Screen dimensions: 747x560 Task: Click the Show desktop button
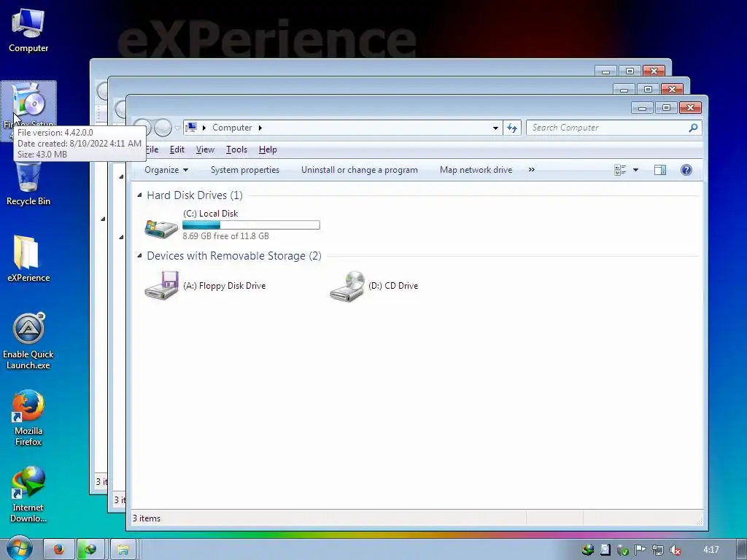742,549
